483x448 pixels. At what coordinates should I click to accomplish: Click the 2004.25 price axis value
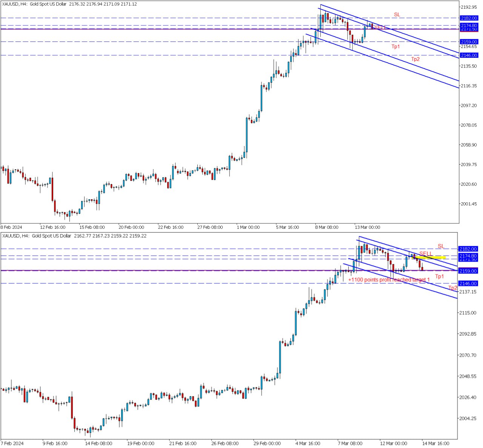468,418
